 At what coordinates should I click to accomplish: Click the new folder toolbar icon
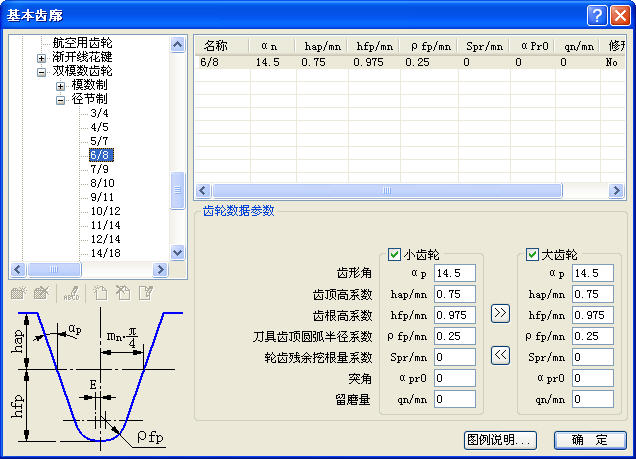pos(19,292)
